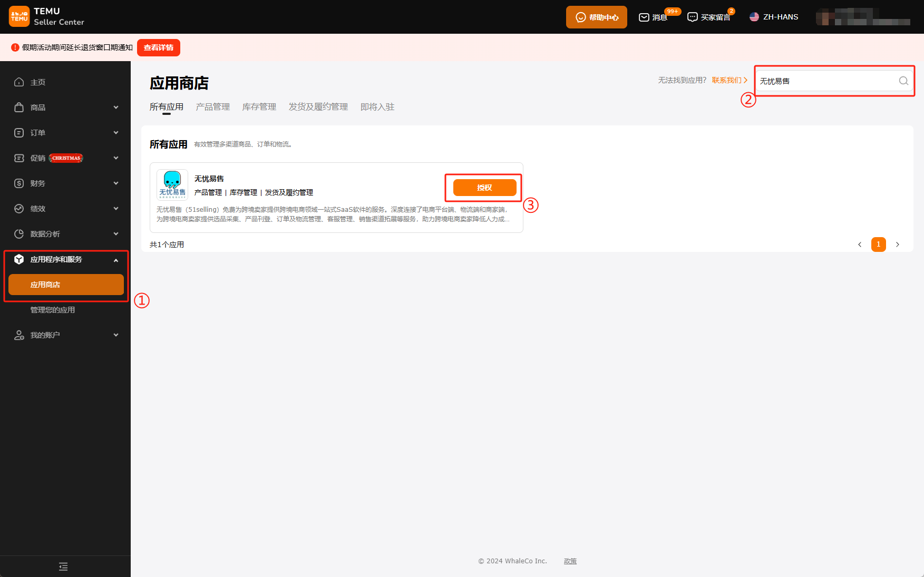Expand the 财务 menu chevron
Image resolution: width=924 pixels, height=577 pixels.
(x=116, y=183)
